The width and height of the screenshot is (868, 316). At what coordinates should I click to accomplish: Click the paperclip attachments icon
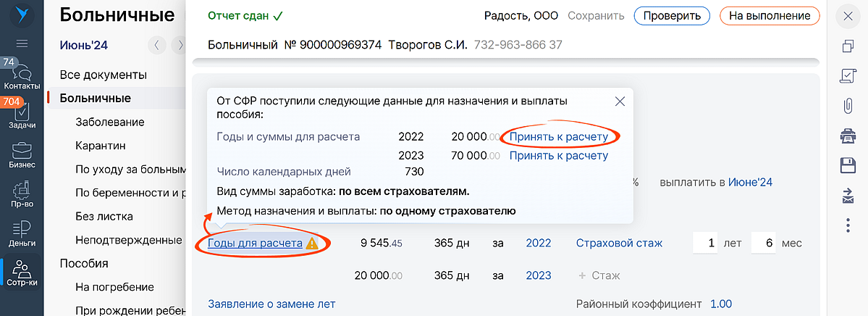click(x=848, y=105)
